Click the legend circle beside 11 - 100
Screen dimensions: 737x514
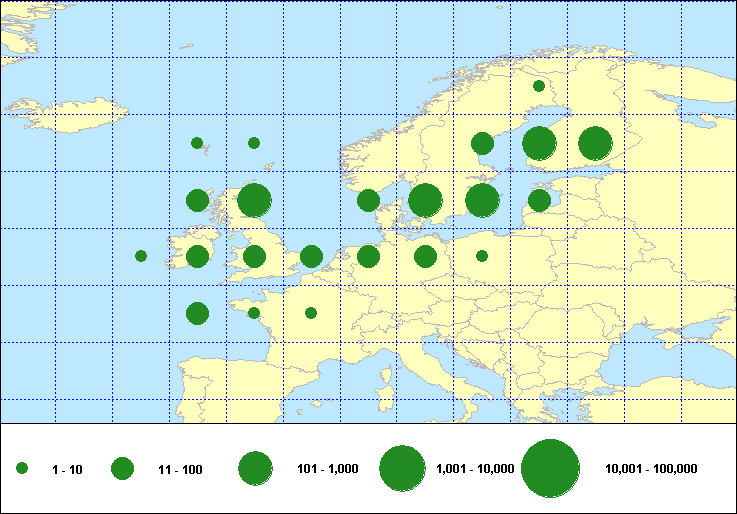122,468
